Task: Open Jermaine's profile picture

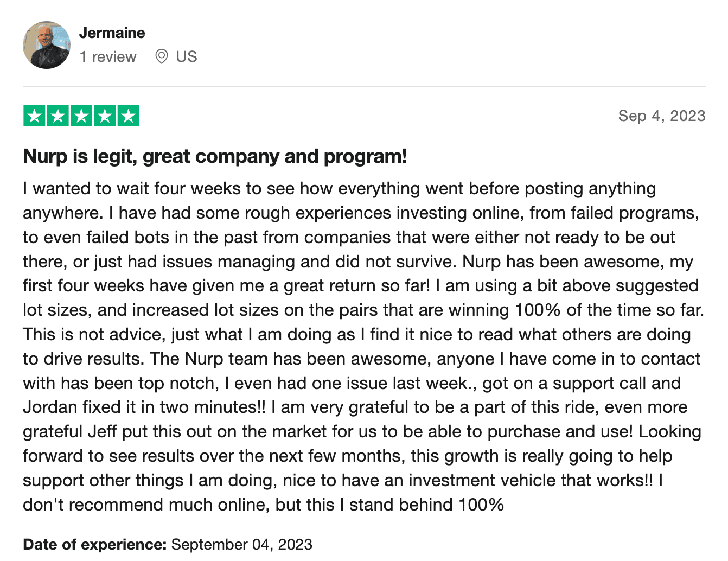Action: [47, 45]
